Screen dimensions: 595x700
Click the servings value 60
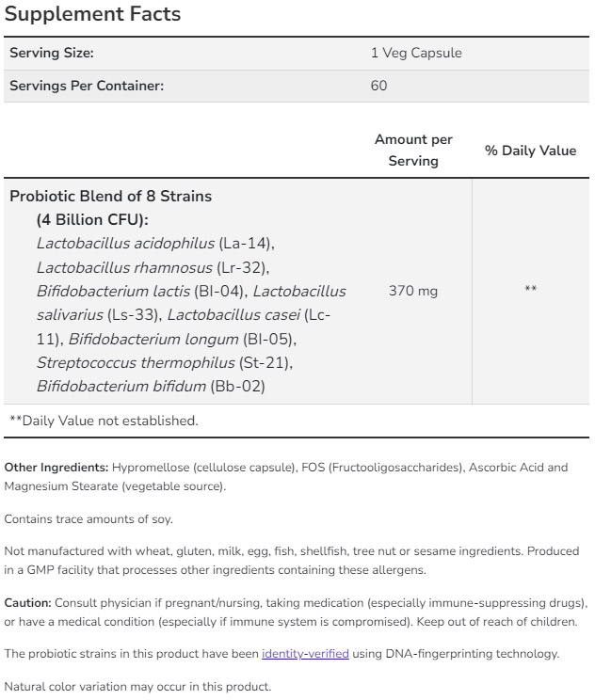pyautogui.click(x=378, y=86)
